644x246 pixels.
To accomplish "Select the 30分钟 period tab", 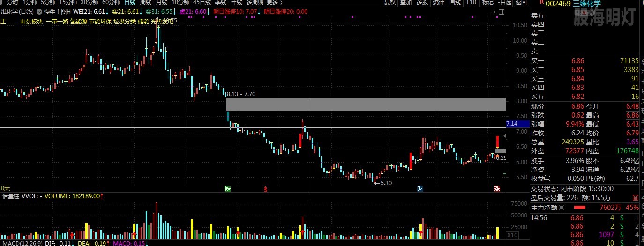I will point(90,2).
